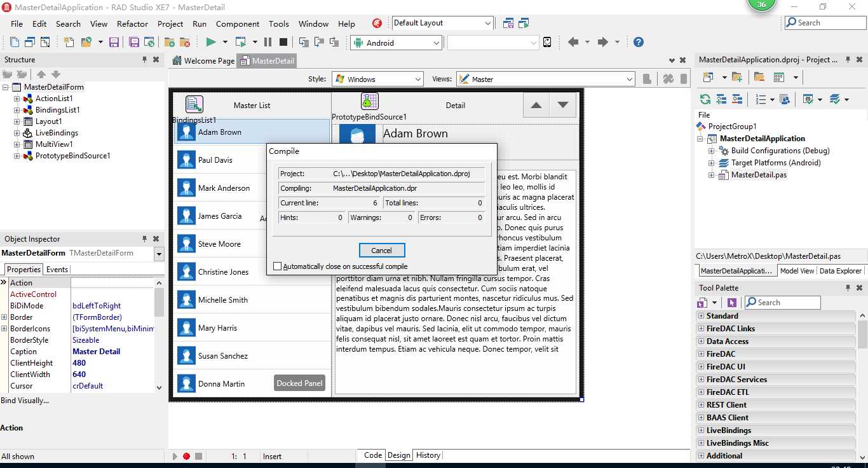The width and height of the screenshot is (868, 468).
Task: Select MasterDetail.pas in Project Manager
Action: 759,175
